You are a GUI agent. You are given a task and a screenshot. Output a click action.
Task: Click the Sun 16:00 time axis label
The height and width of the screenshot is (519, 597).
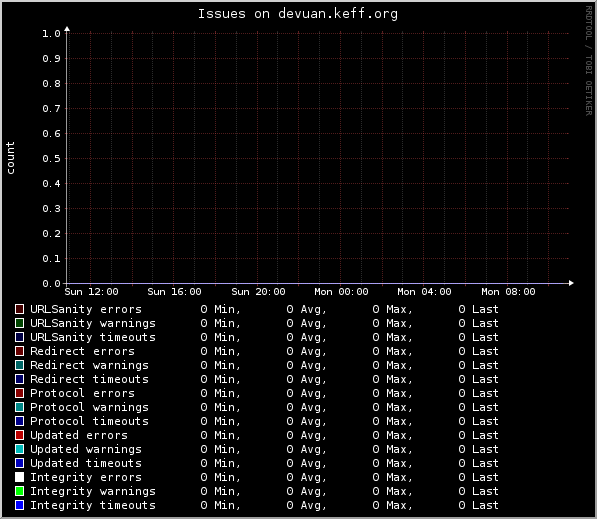point(174,292)
